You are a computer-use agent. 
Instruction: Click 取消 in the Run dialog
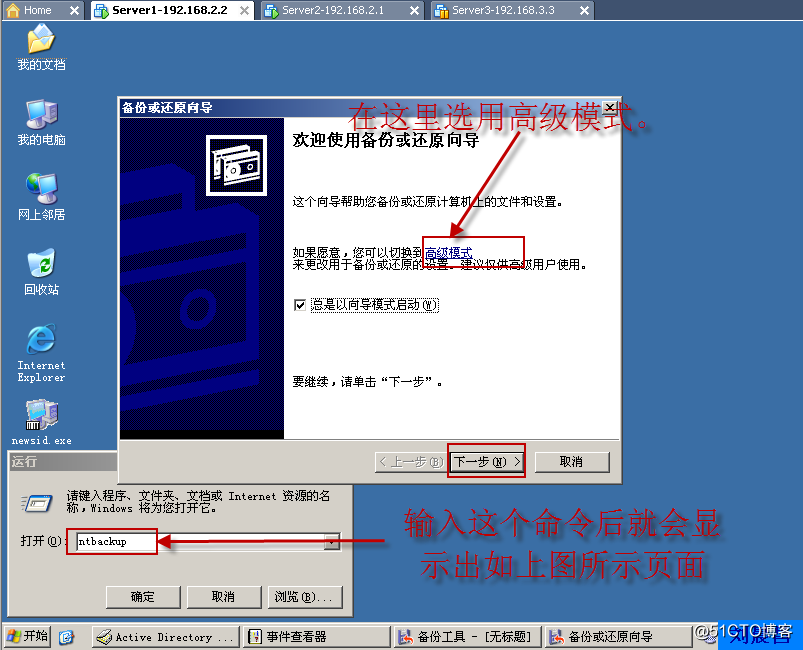[x=224, y=597]
